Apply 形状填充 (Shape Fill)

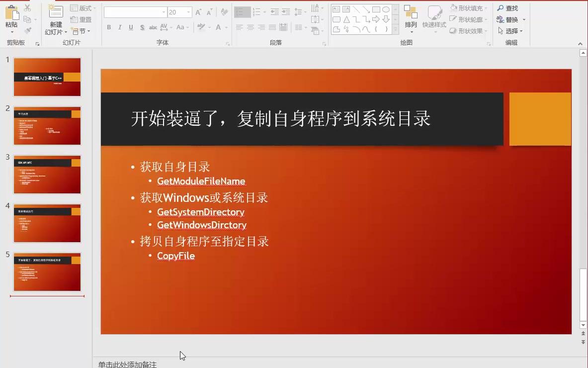[466, 7]
